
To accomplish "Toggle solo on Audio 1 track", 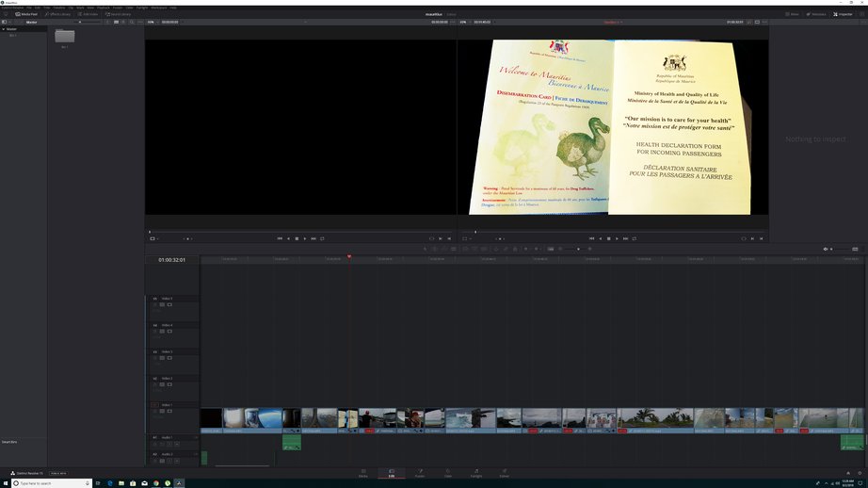I will tap(169, 444).
